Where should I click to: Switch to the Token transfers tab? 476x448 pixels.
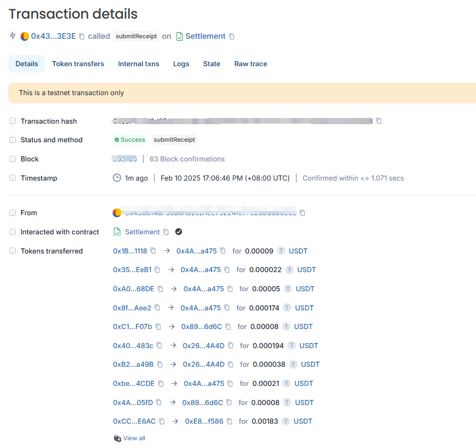pos(78,64)
